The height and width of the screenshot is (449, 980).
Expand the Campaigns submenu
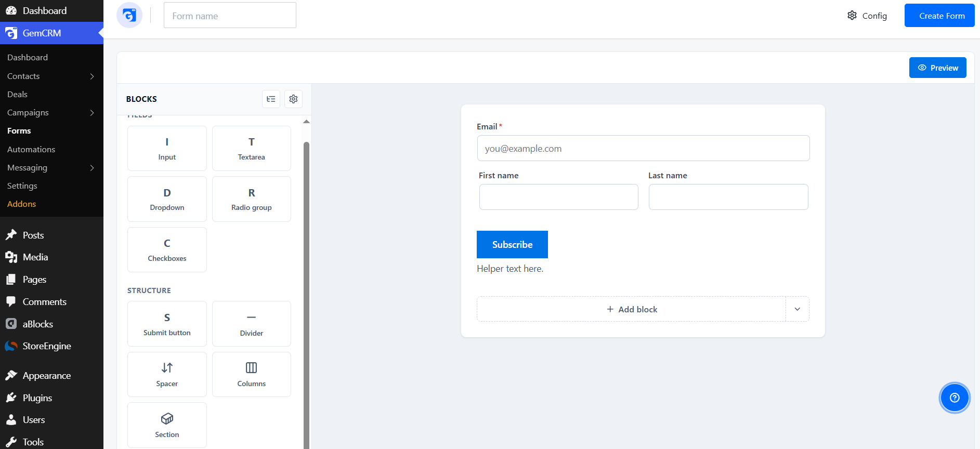coord(92,113)
